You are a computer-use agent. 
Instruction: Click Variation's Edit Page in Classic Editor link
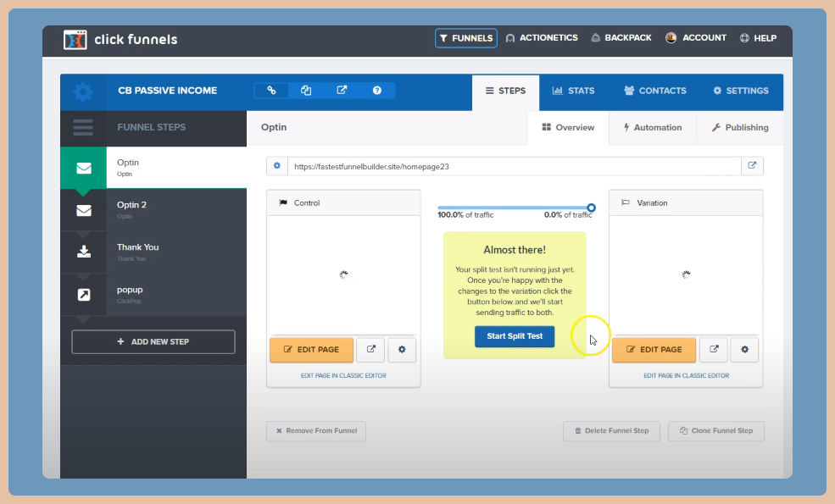click(x=687, y=376)
